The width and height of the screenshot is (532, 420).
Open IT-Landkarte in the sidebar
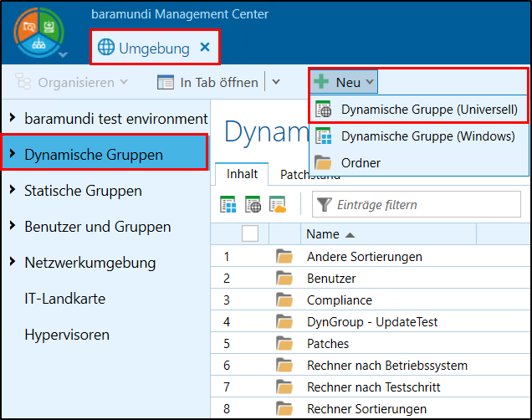64,299
